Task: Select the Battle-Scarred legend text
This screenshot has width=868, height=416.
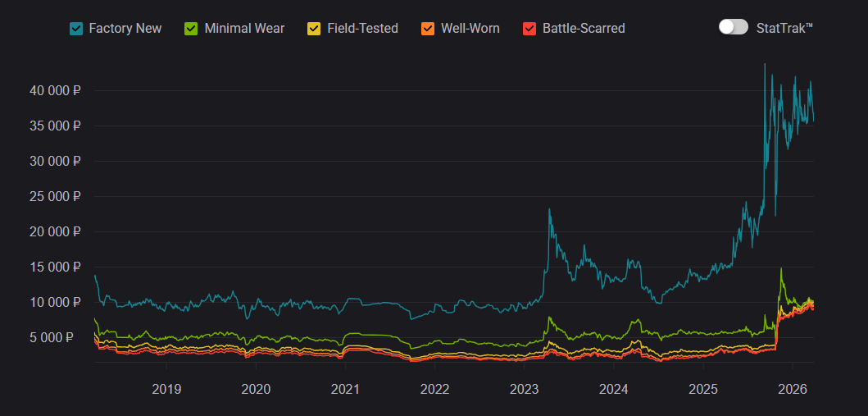Action: tap(584, 29)
